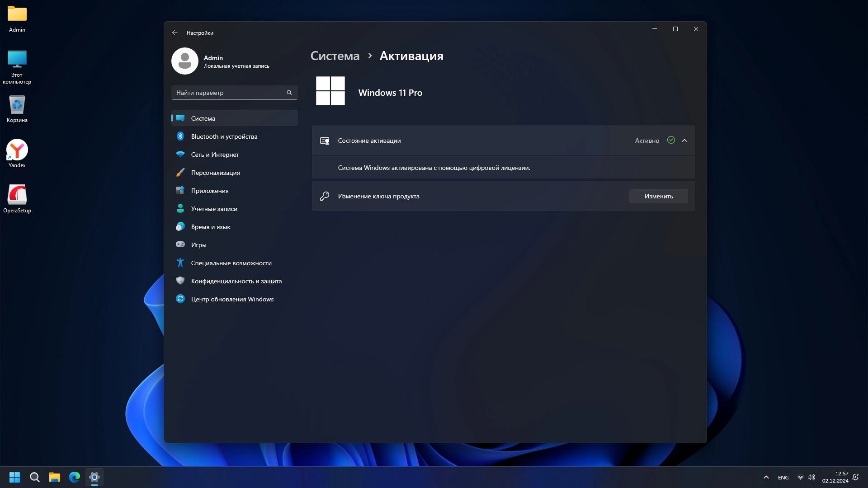Open Bluetooth и устройства settings section
This screenshot has width=868, height=488.
(224, 136)
